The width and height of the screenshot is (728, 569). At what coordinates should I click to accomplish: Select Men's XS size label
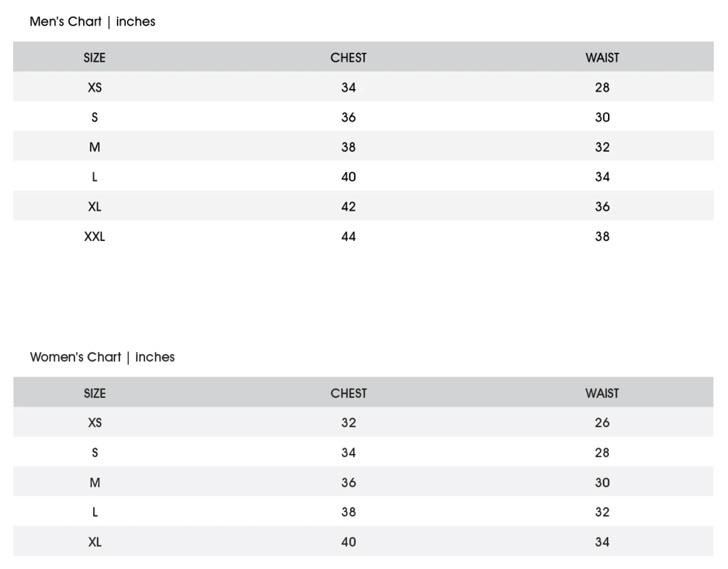tap(94, 88)
